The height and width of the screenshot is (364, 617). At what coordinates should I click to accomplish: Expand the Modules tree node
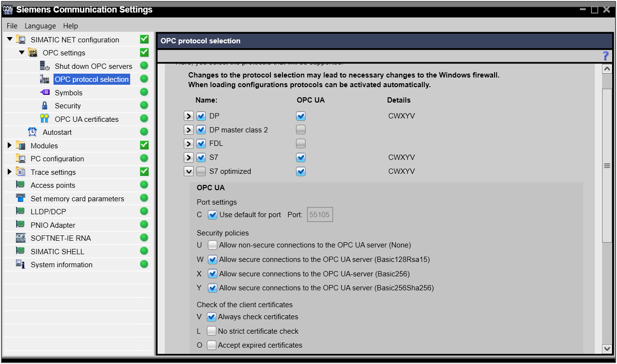[x=10, y=145]
